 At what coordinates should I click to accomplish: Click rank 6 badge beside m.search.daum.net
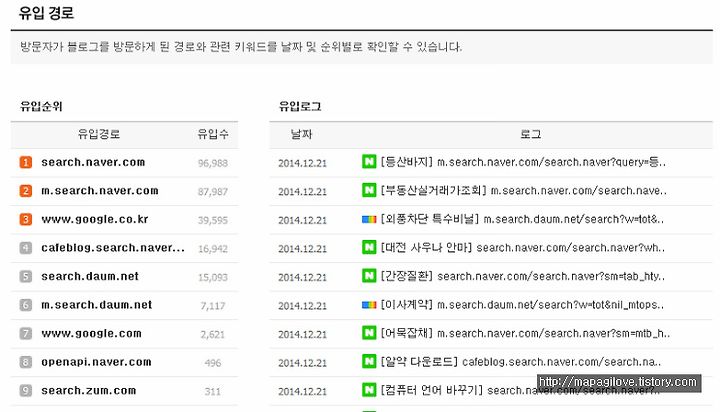click(x=26, y=305)
